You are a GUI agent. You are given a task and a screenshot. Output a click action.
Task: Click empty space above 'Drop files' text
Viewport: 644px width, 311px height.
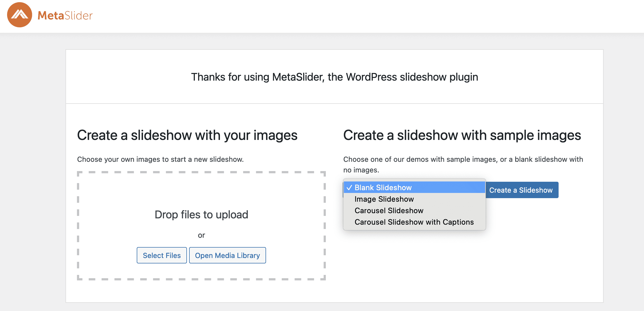tap(201, 191)
